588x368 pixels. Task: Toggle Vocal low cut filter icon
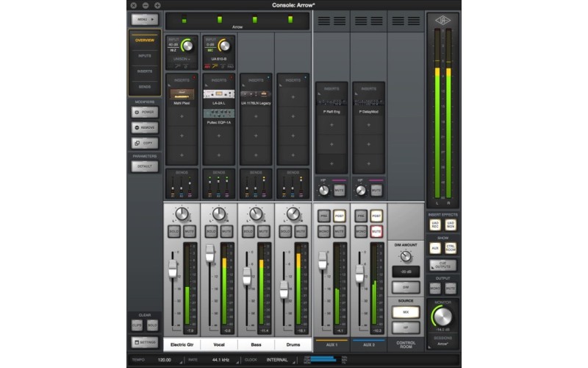tap(215, 66)
